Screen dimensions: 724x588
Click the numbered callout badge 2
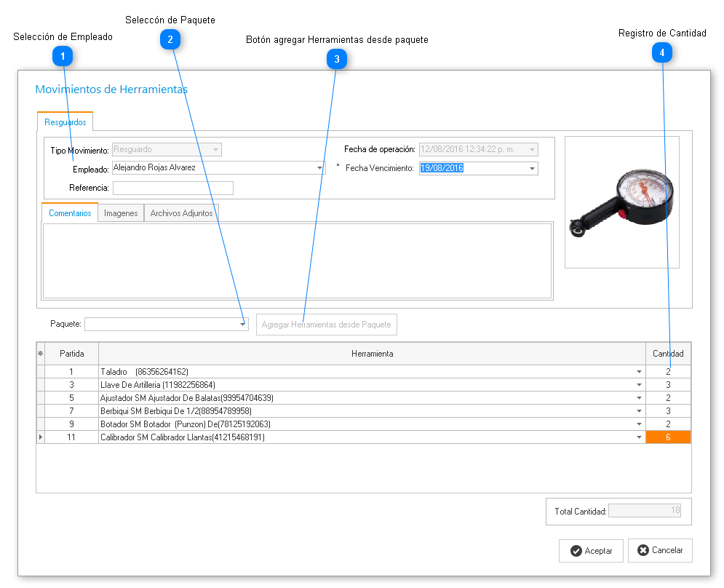pyautogui.click(x=170, y=40)
